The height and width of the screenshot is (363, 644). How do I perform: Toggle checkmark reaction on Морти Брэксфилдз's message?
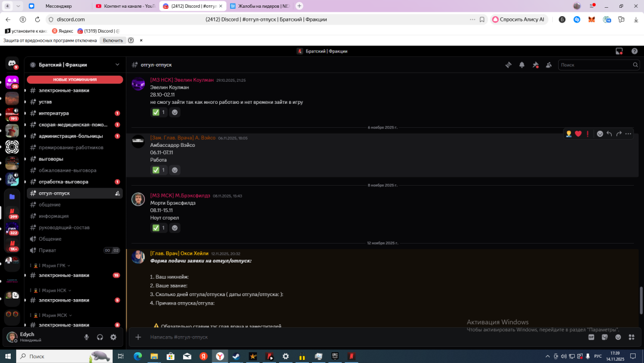tap(158, 227)
